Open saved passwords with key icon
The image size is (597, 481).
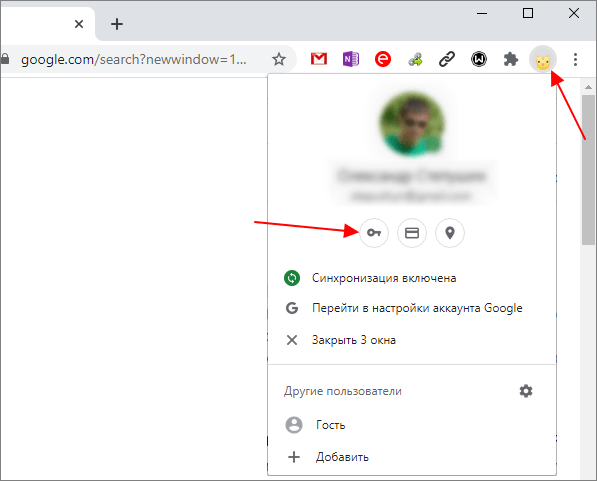click(374, 233)
